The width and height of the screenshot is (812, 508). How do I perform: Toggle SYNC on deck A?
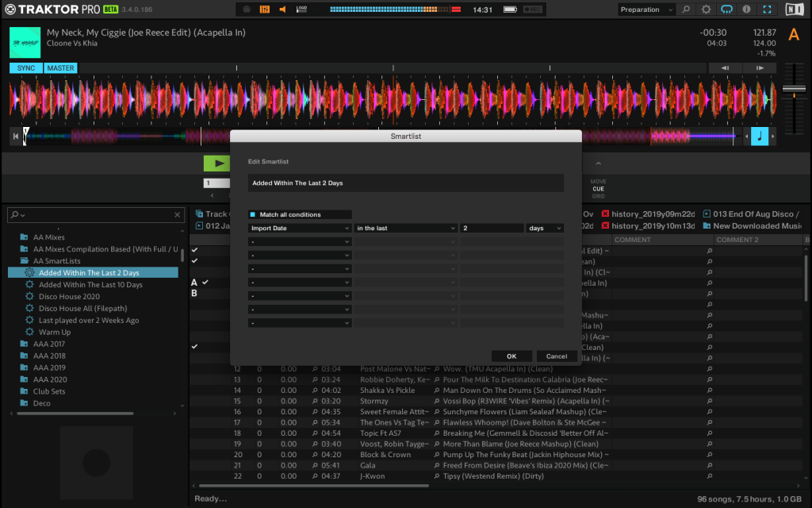26,68
